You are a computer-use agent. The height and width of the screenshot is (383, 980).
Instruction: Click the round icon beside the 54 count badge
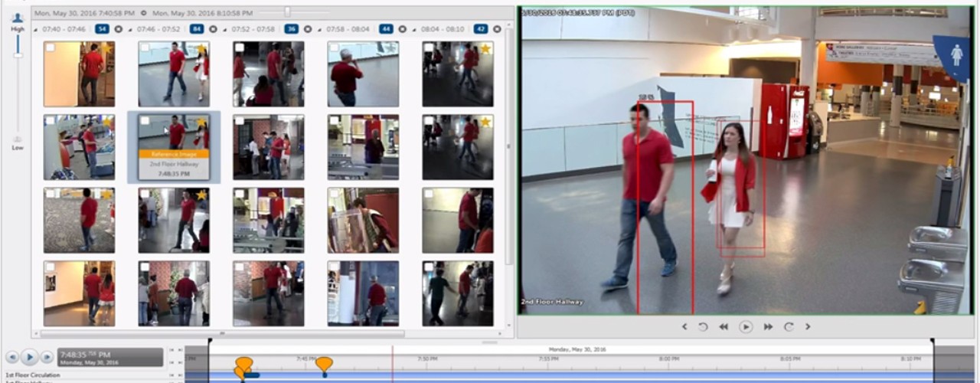[x=118, y=29]
